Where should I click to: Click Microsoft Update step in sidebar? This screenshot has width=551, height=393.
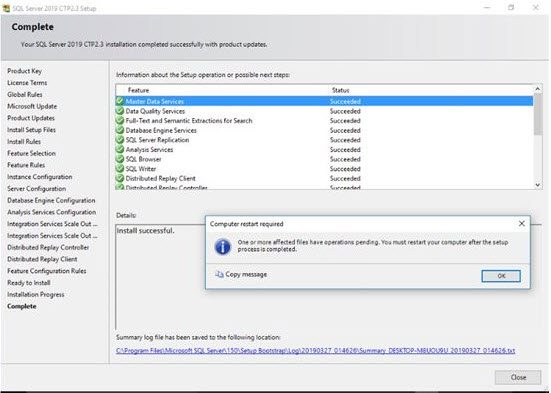(32, 106)
